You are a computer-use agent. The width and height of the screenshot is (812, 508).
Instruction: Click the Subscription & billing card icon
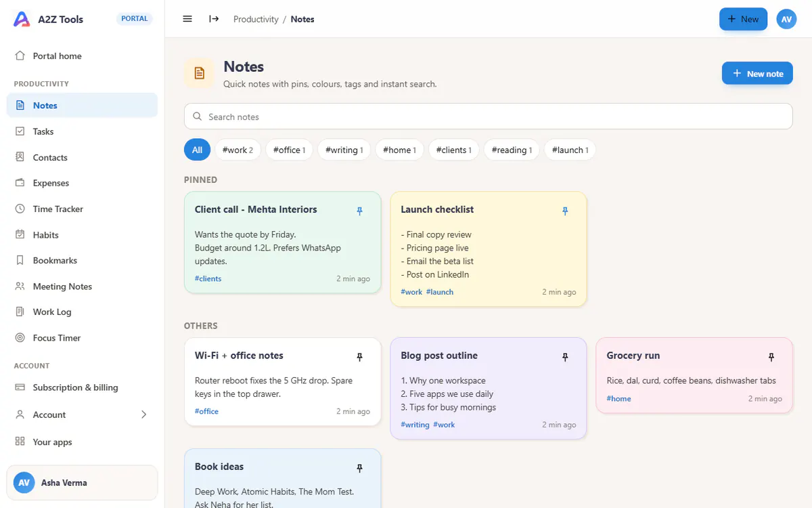(x=20, y=387)
